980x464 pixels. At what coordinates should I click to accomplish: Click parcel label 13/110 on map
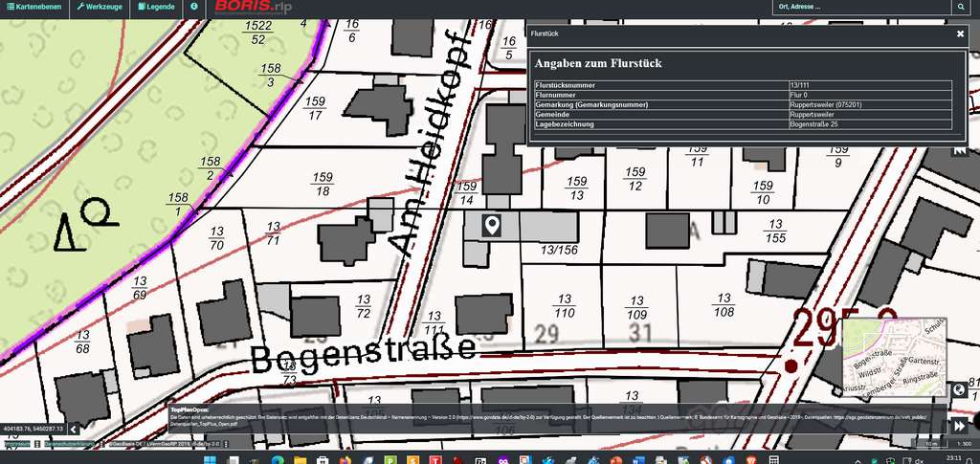coord(564,306)
